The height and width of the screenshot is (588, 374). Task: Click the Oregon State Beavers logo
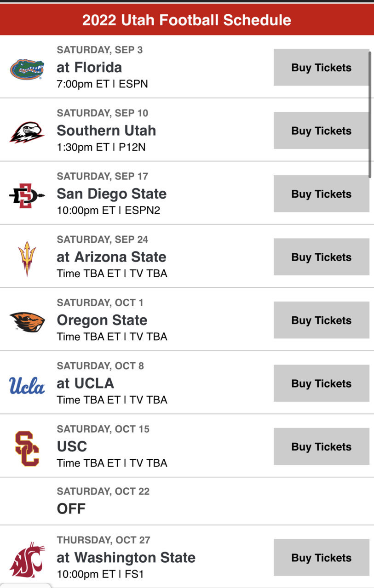point(27,322)
